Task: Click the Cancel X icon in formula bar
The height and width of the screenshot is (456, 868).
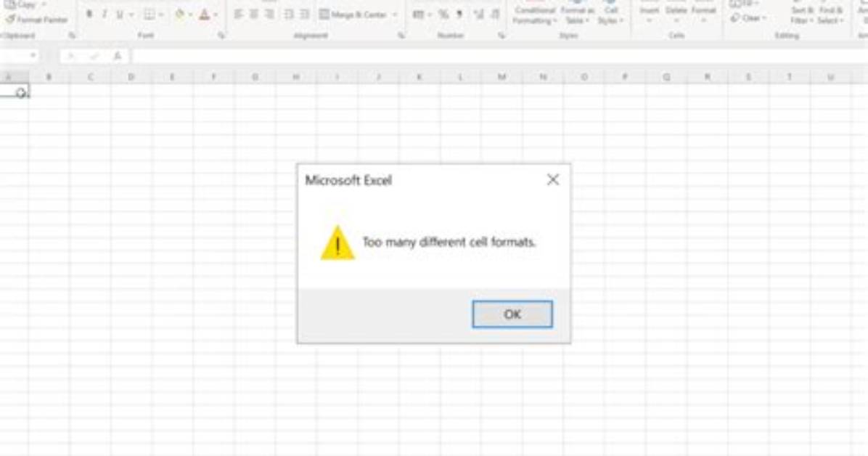Action: point(70,56)
